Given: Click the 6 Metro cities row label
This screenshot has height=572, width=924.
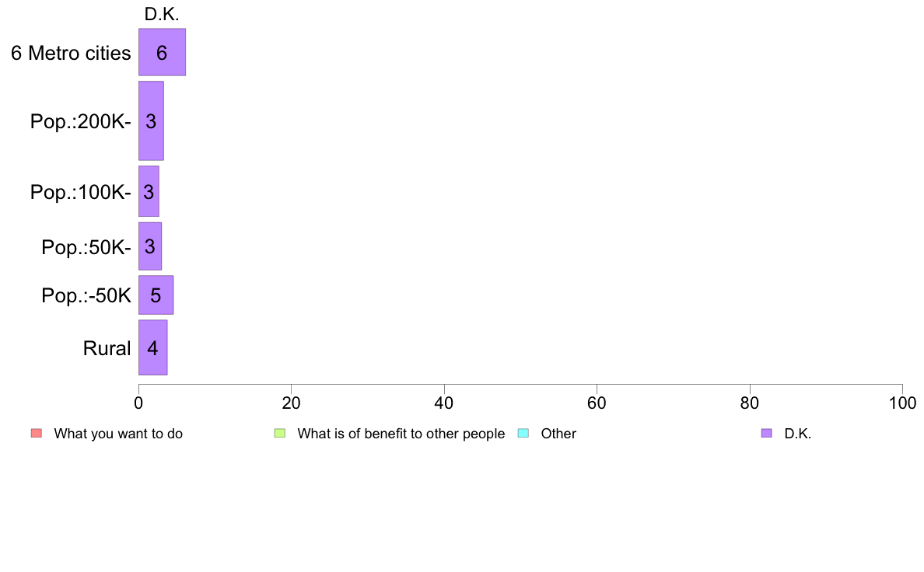Looking at the screenshot, I should click(x=71, y=53).
